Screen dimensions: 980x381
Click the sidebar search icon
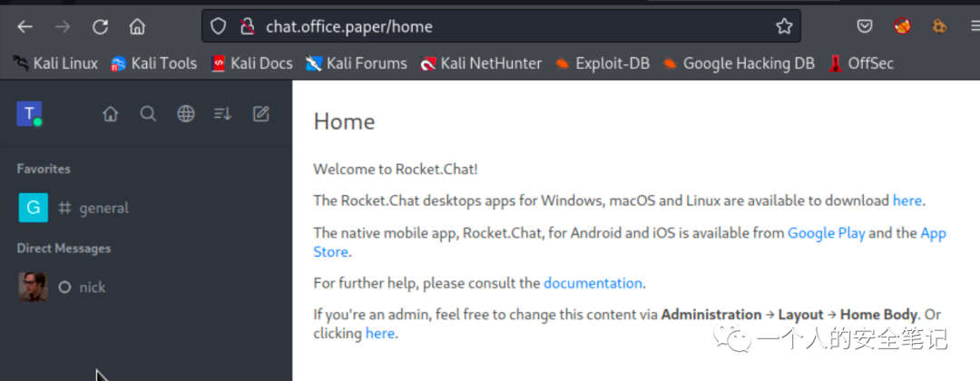[x=148, y=113]
